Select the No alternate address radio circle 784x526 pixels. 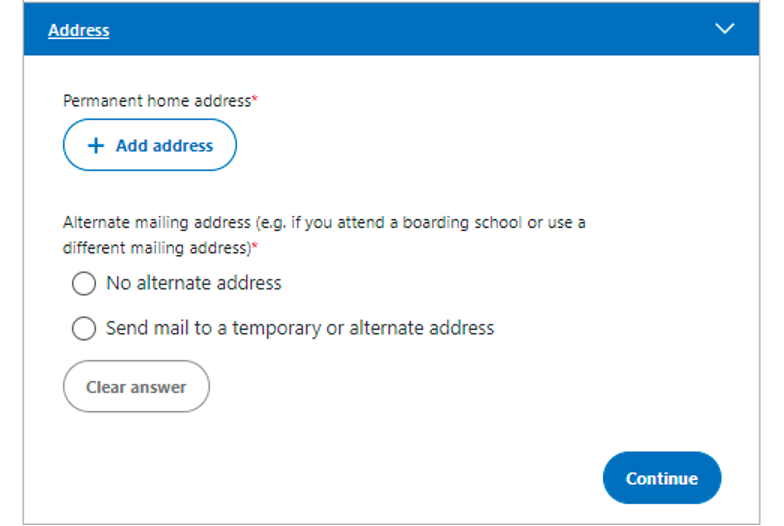[x=84, y=284]
